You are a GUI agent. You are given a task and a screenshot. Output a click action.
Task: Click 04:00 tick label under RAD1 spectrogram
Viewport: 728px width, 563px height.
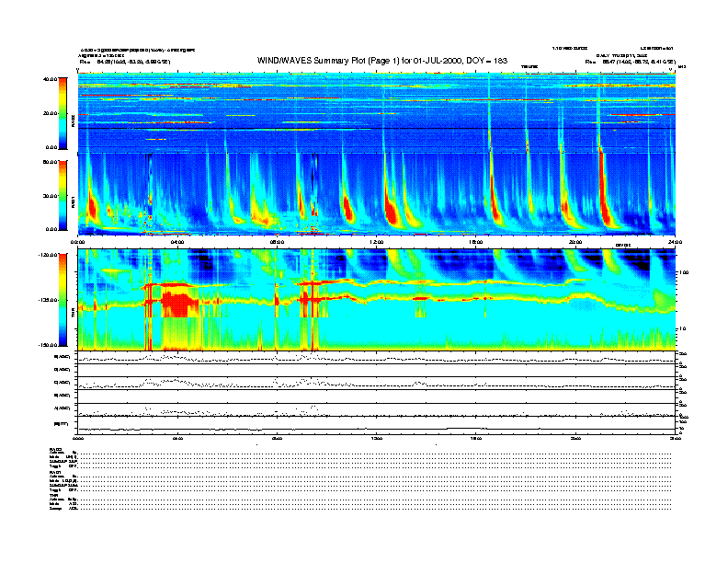tap(177, 242)
